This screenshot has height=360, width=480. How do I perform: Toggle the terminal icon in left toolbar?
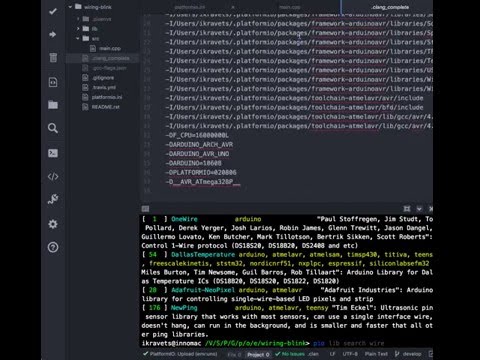[x=53, y=153]
